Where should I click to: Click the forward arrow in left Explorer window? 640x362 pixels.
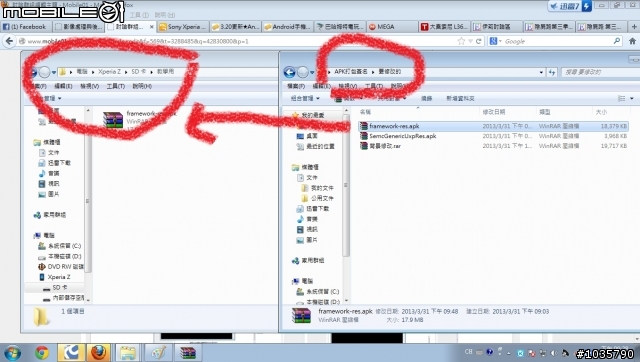pyautogui.click(x=44, y=72)
